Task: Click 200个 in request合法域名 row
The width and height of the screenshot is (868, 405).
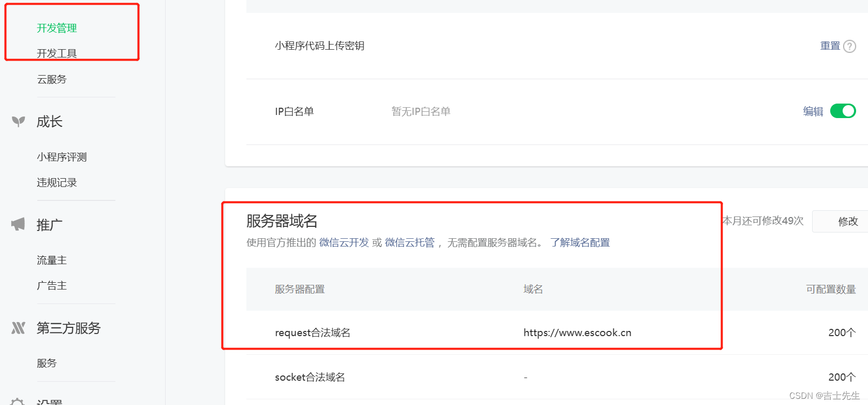Action: pos(842,332)
